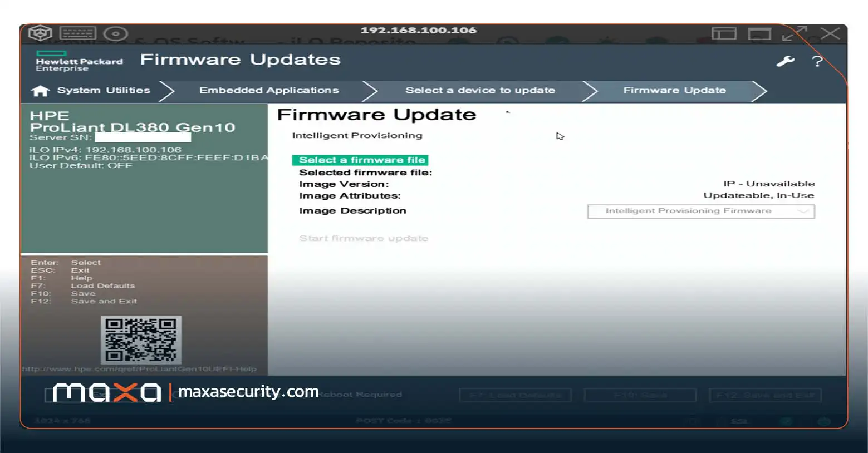Click the Hewlett Packard Enterprise logo
The image size is (868, 453).
point(79,61)
